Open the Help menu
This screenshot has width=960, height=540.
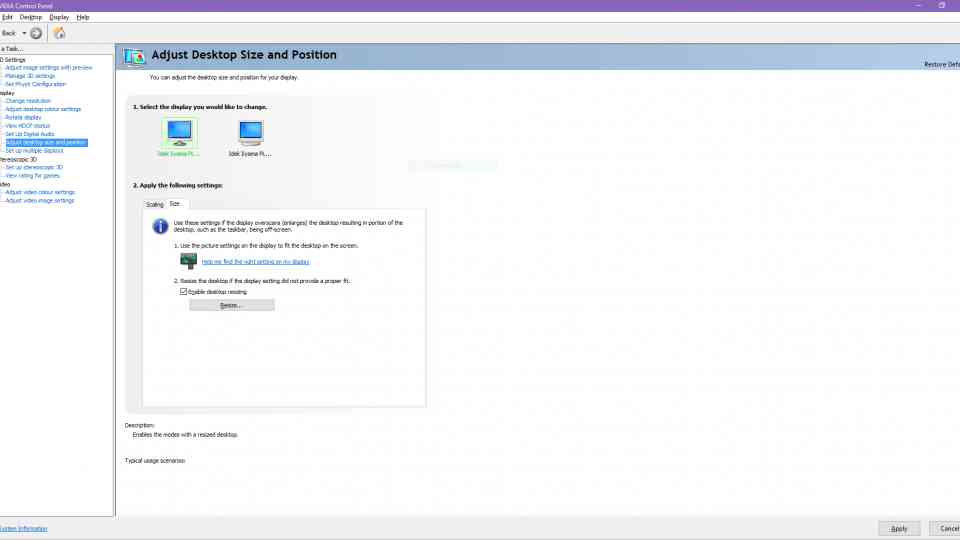click(x=83, y=17)
